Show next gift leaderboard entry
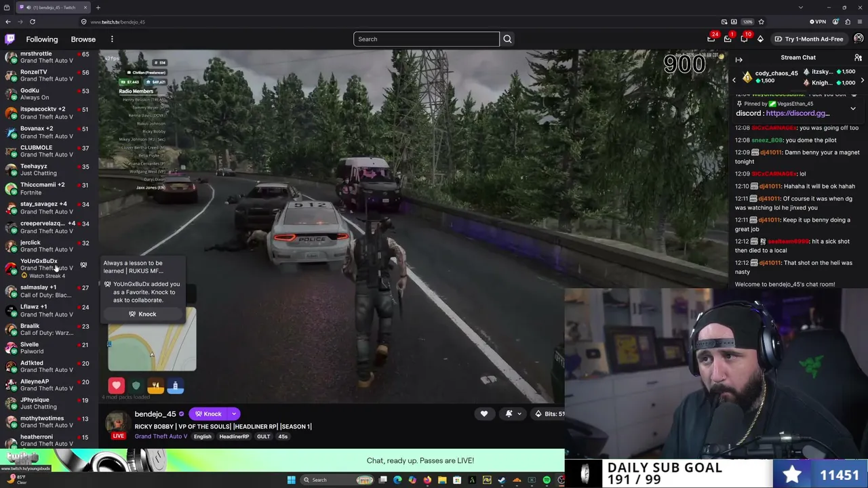The height and width of the screenshot is (488, 868). tap(862, 81)
